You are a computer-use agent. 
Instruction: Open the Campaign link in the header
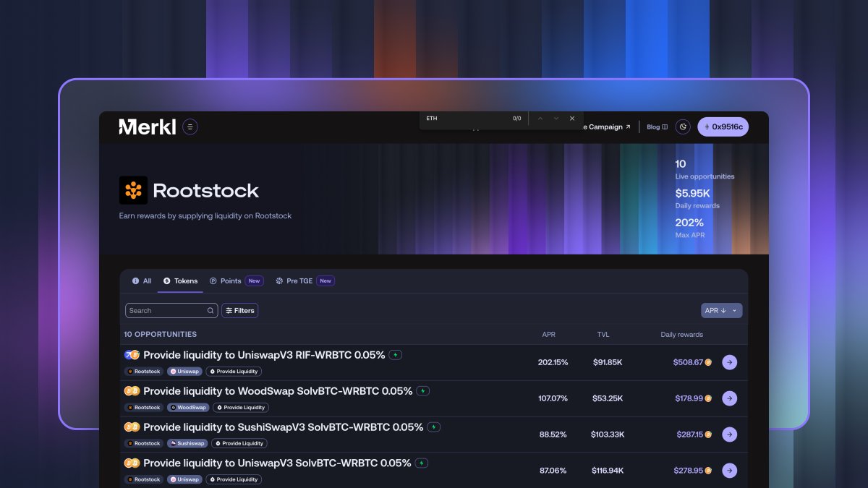click(x=608, y=127)
